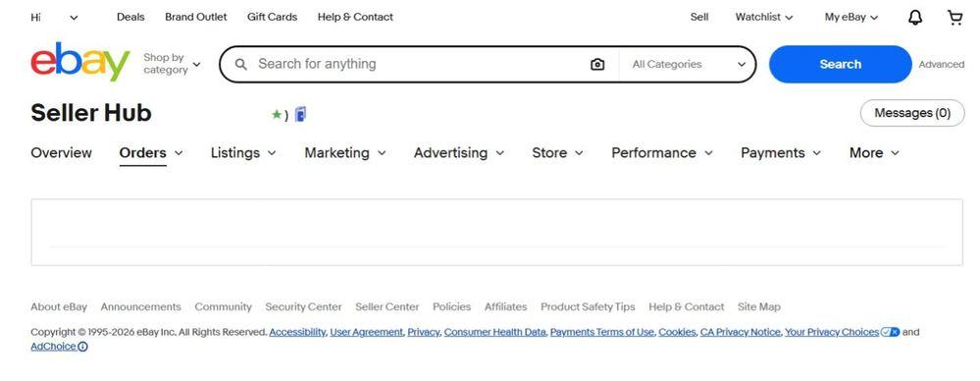Open Affiliates footer link
This screenshot has width=980, height=381.
pos(505,307)
